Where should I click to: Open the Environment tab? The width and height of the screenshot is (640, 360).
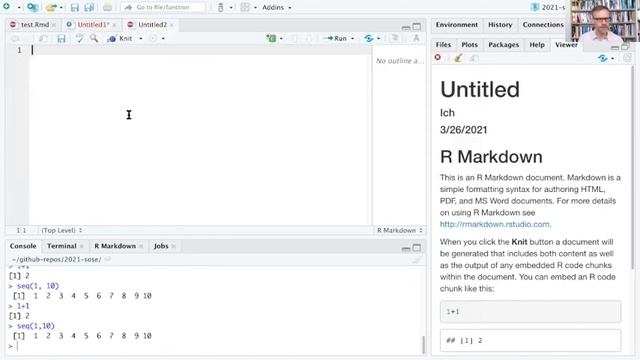(x=456, y=24)
